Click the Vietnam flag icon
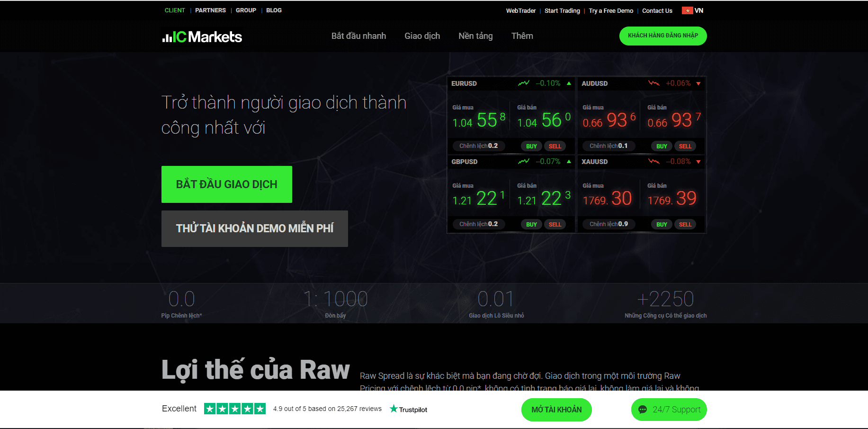This screenshot has width=868, height=429. (x=687, y=10)
